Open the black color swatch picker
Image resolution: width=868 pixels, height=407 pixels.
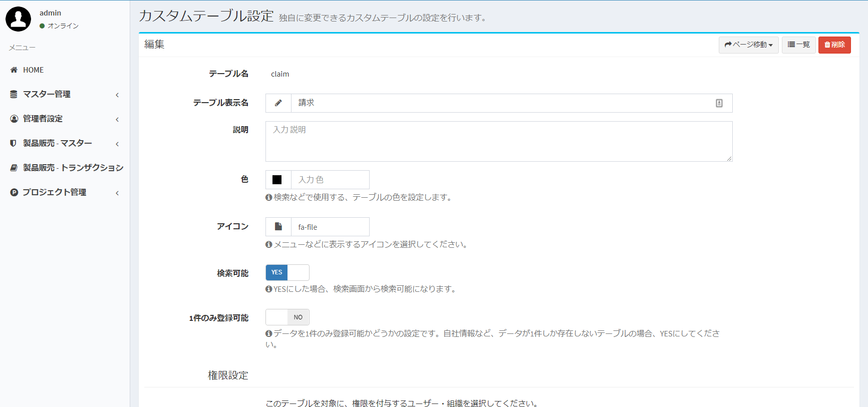[277, 180]
